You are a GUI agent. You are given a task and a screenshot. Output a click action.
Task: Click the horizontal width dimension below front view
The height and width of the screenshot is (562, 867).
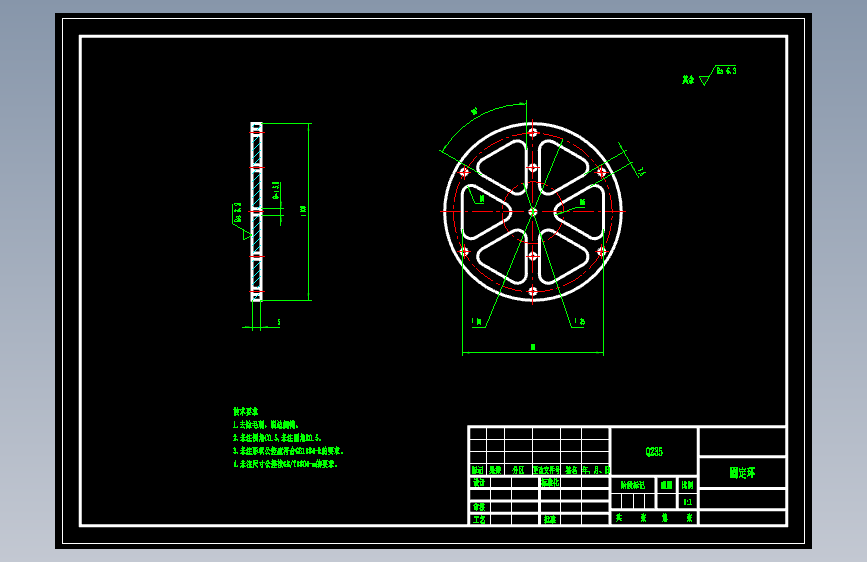click(533, 347)
